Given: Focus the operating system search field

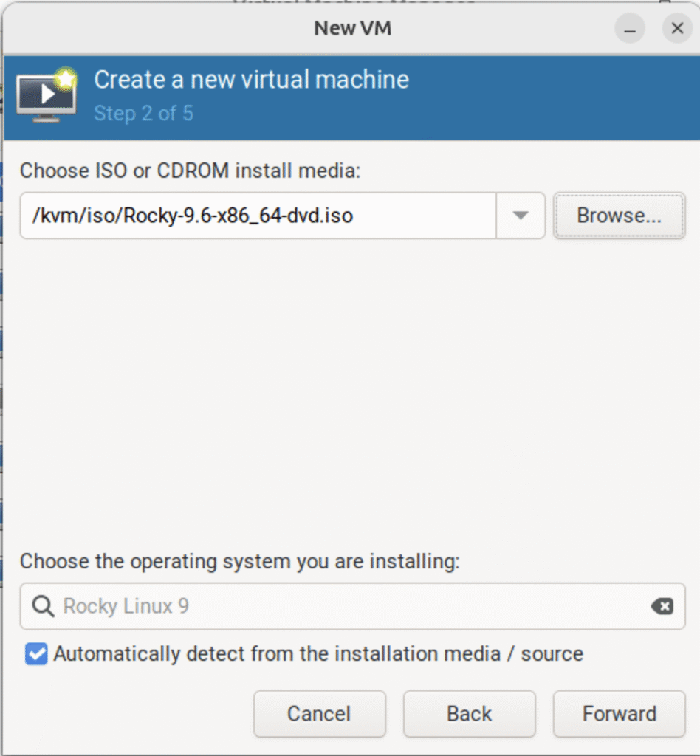Looking at the screenshot, I should (352, 606).
